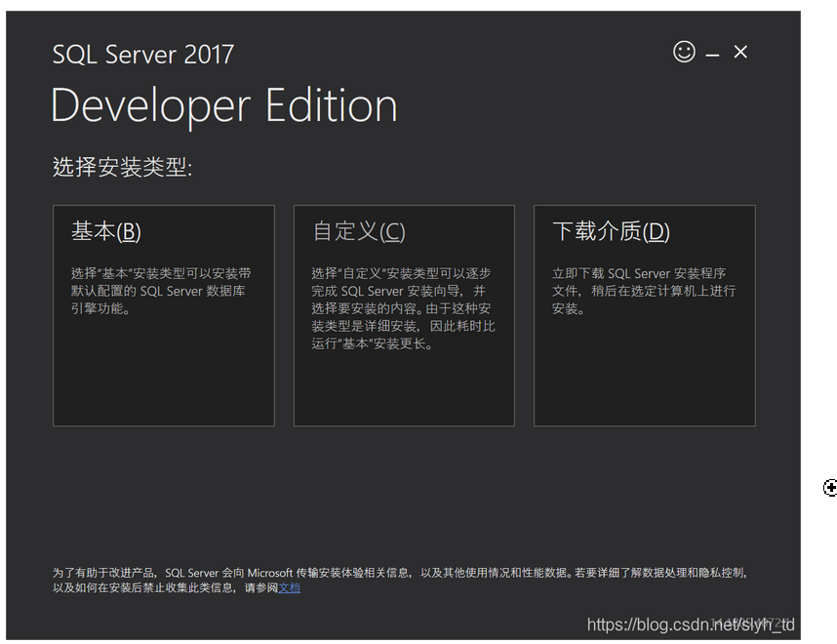Choose the 下载介质(D) download media option

(x=645, y=315)
